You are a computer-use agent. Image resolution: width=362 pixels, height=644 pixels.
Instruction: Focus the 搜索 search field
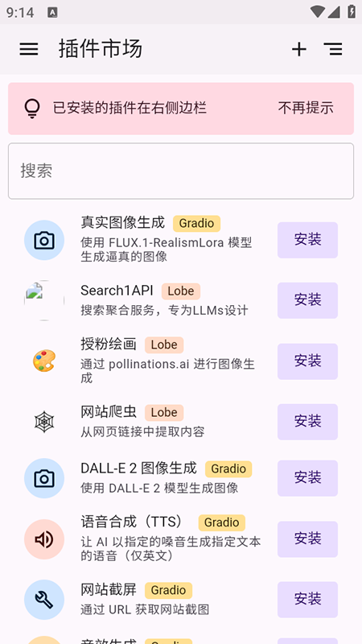(181, 171)
